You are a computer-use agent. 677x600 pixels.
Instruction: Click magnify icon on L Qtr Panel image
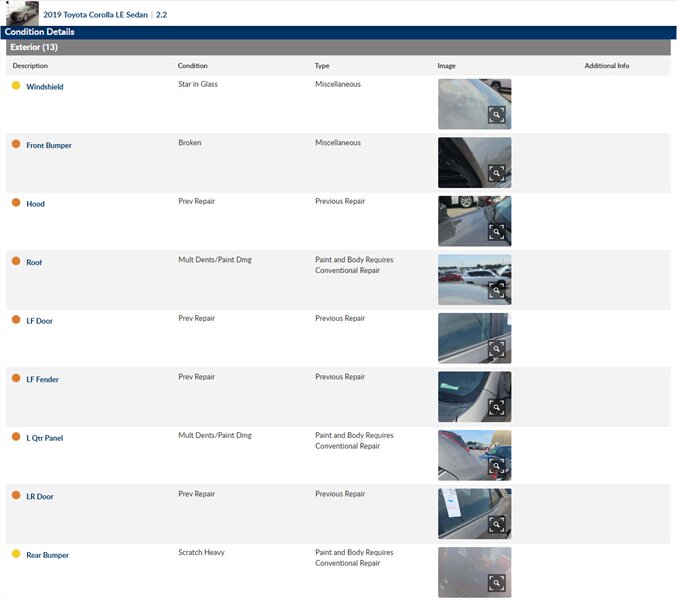pyautogui.click(x=496, y=466)
